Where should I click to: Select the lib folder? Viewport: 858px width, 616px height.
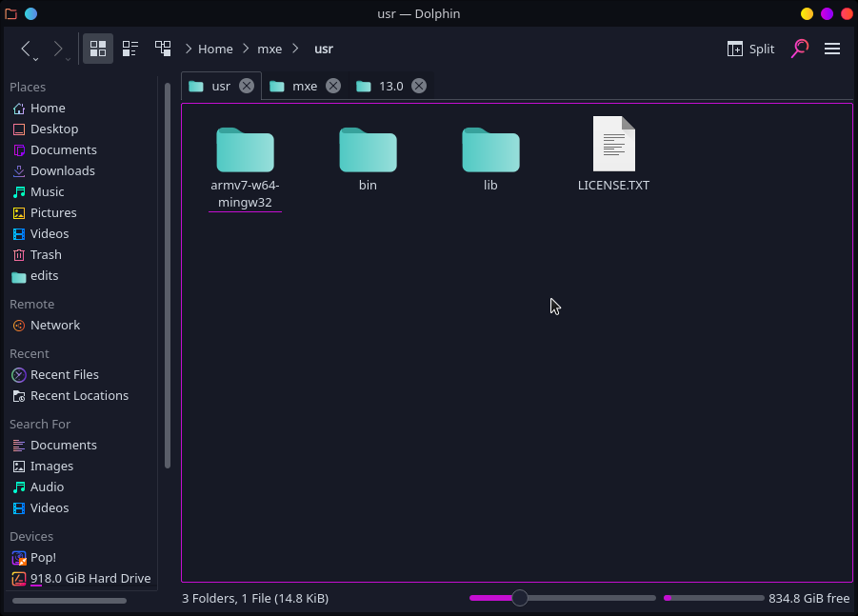490,159
